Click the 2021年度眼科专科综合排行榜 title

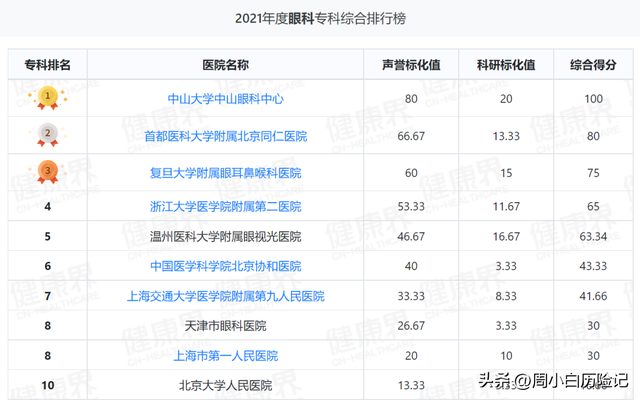click(x=320, y=18)
